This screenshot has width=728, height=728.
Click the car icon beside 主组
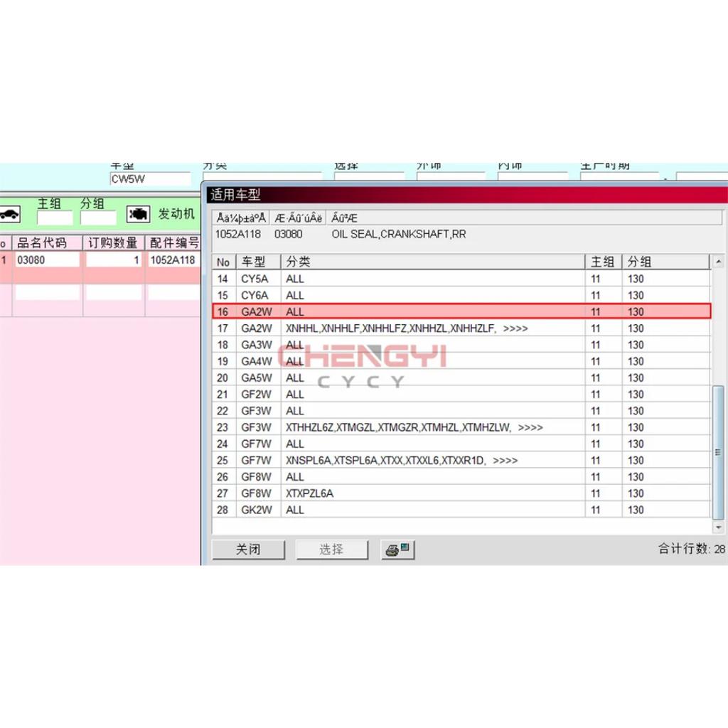tap(10, 214)
